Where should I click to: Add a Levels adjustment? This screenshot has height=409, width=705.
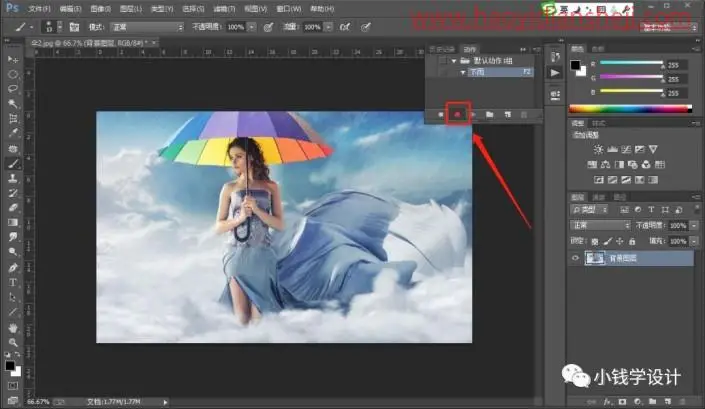tap(612, 149)
